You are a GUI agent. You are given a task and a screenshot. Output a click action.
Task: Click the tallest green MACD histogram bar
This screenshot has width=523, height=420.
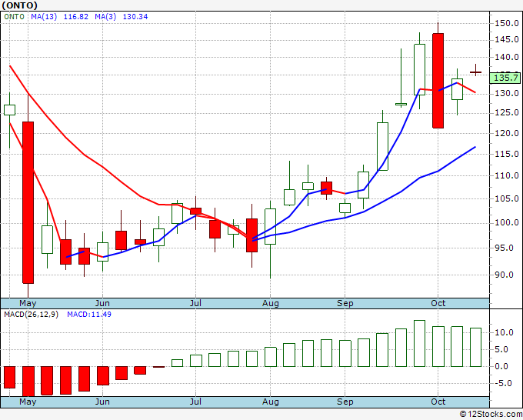[420, 343]
